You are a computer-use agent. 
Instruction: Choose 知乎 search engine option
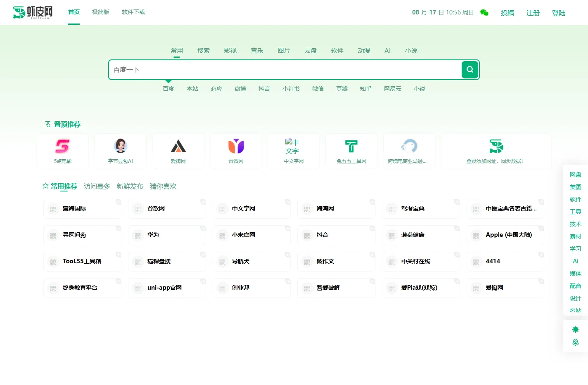(x=366, y=89)
